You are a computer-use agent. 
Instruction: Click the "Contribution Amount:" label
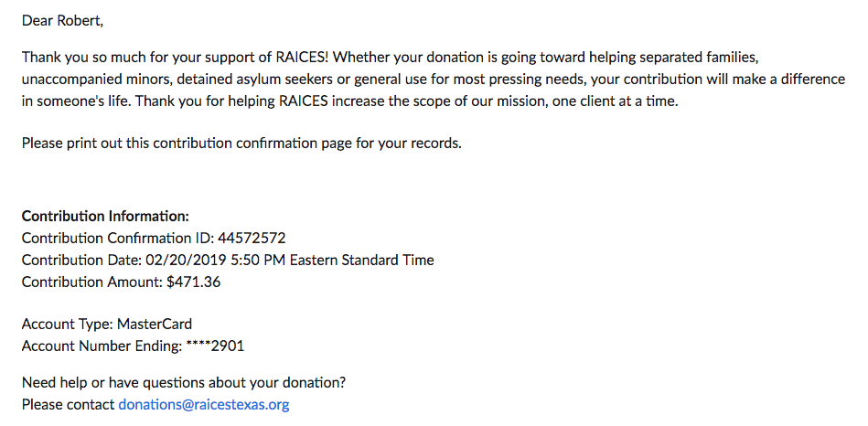tap(92, 282)
